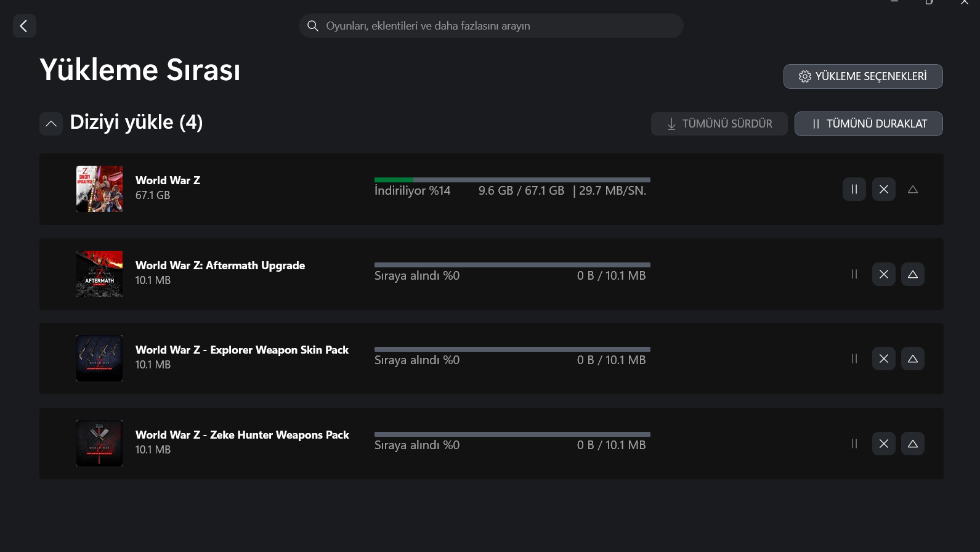Remove Zeke Hunter Weapons Pack from queue
980x552 pixels.
tap(884, 444)
